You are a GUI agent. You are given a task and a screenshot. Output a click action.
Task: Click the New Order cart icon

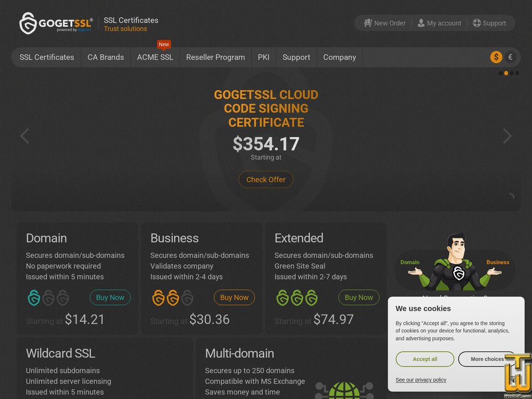point(369,23)
